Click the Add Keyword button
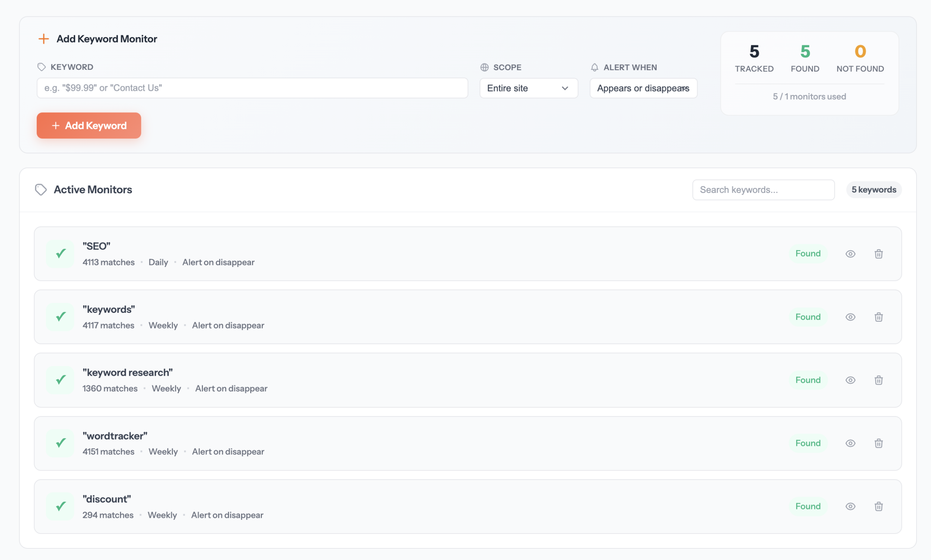The height and width of the screenshot is (560, 931). [89, 125]
